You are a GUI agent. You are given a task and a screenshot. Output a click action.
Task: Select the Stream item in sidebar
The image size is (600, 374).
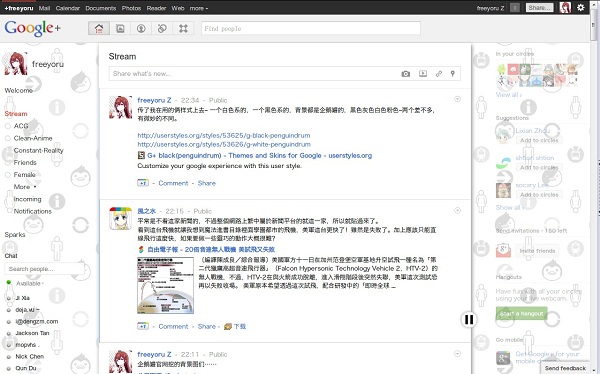point(16,114)
